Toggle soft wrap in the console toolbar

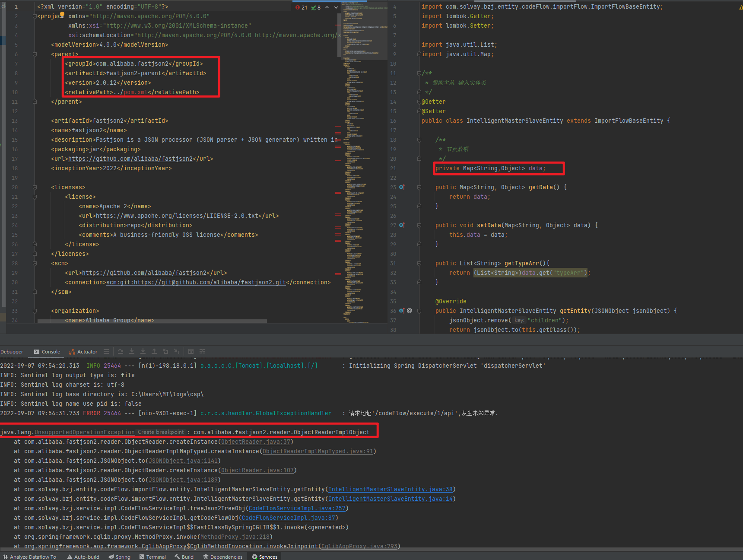pos(203,351)
